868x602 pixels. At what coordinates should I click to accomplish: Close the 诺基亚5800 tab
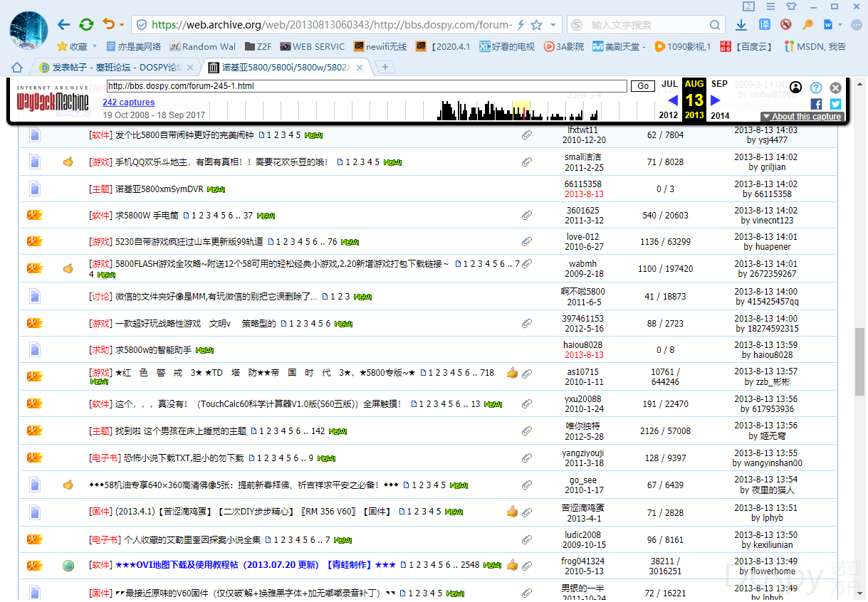(360, 68)
